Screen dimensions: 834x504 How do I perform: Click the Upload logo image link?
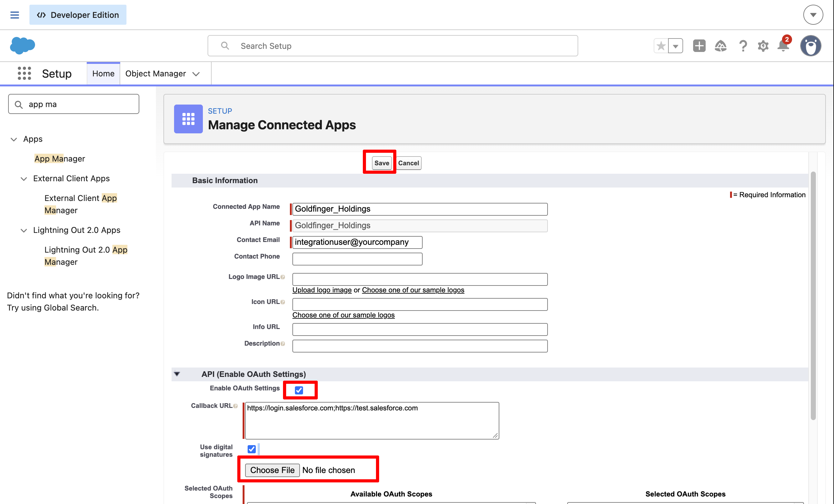click(322, 290)
